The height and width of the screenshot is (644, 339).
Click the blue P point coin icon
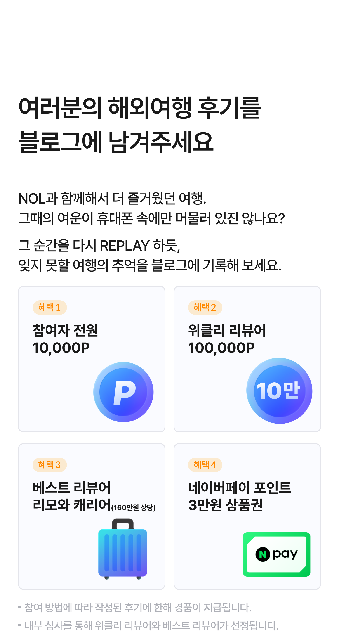click(x=123, y=392)
